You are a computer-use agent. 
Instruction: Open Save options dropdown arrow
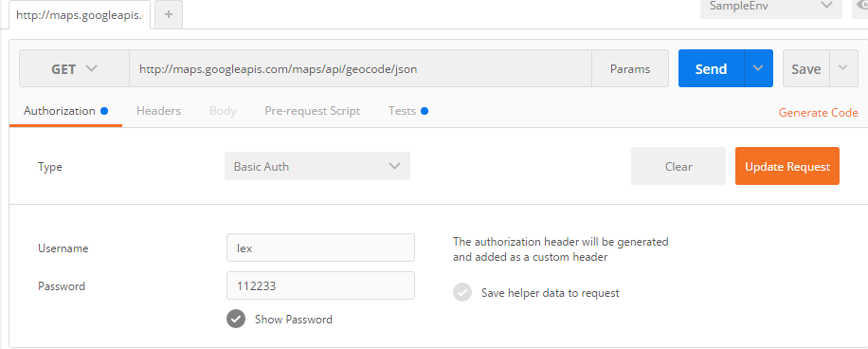coord(843,68)
